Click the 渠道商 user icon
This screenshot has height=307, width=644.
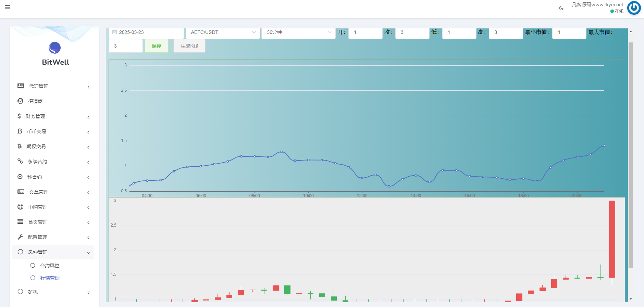coord(21,101)
